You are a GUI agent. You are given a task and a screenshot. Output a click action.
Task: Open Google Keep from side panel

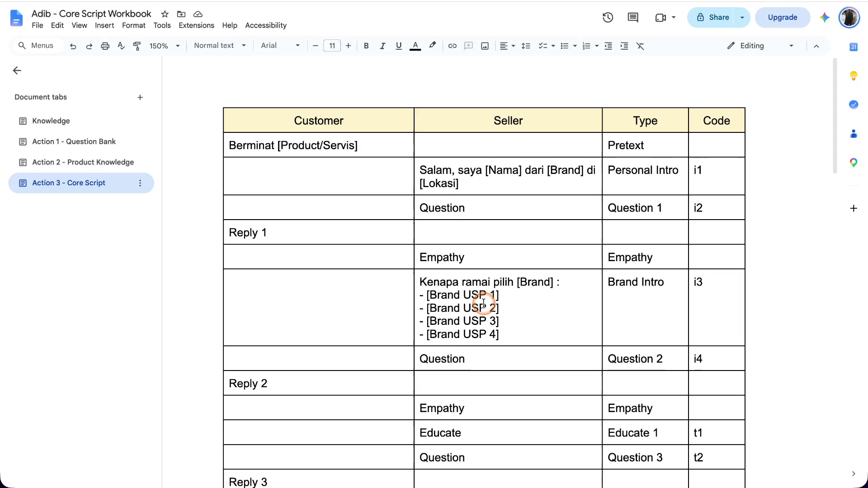tap(854, 75)
